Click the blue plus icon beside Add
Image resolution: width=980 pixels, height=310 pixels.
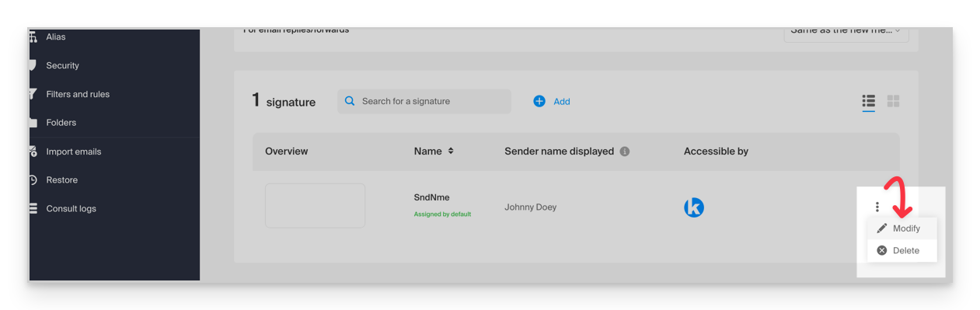539,101
